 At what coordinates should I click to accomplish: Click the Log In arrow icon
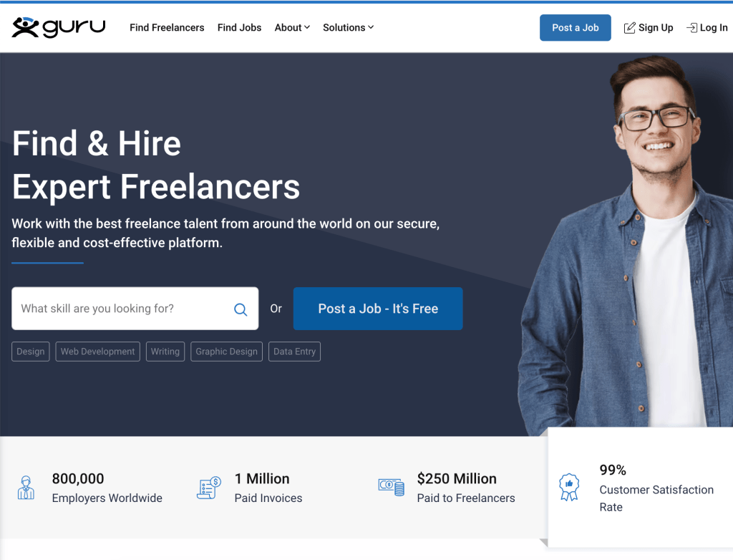691,28
